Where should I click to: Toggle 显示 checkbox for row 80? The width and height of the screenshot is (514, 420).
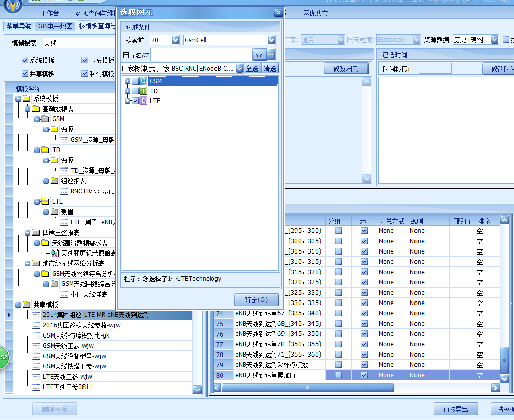(x=364, y=375)
